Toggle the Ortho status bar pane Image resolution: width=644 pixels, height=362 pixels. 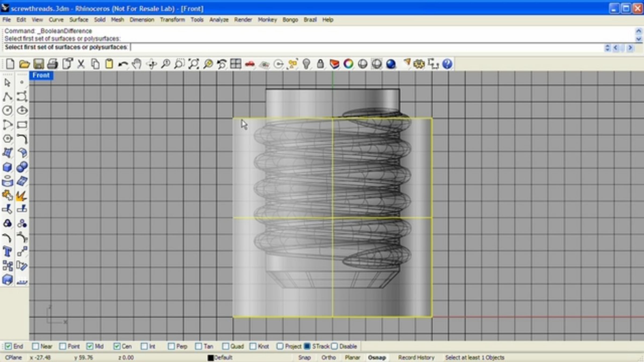(328, 357)
